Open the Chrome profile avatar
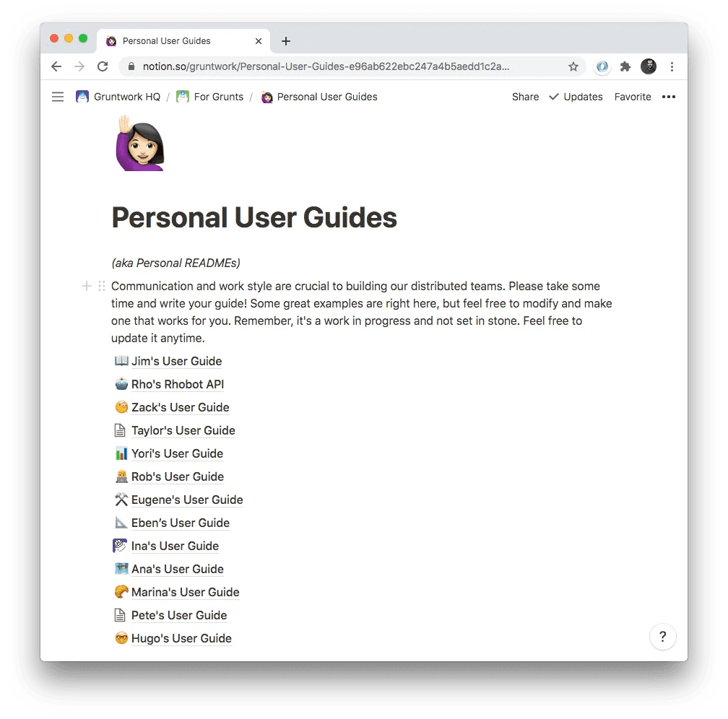 [649, 66]
